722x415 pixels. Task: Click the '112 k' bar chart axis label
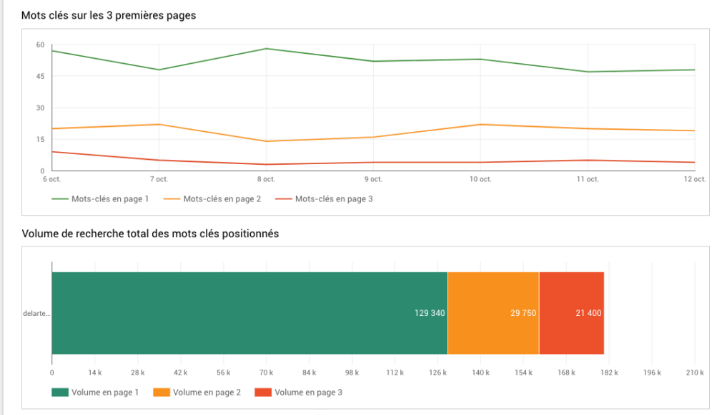[x=395, y=373]
